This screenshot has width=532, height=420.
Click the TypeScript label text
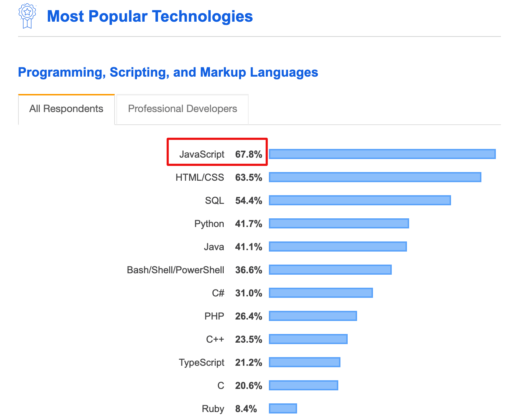click(x=201, y=363)
